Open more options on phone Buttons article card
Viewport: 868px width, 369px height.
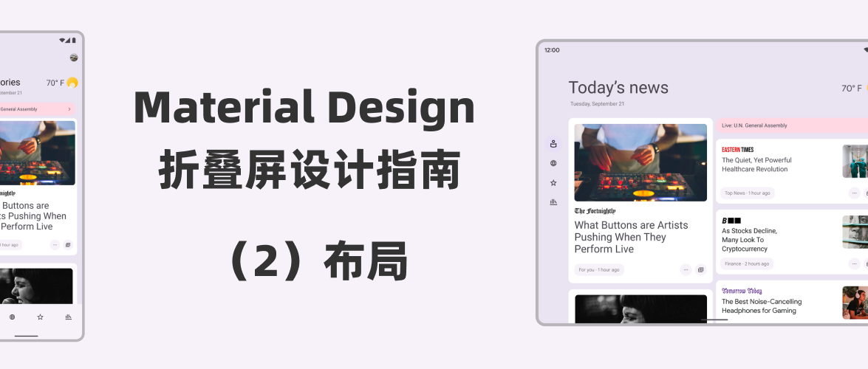pyautogui.click(x=55, y=244)
